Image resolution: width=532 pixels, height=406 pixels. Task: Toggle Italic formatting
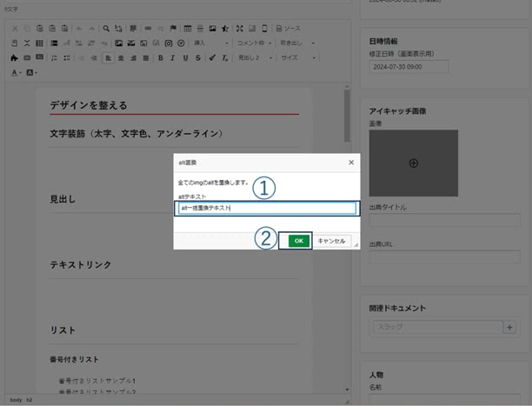pyautogui.click(x=173, y=58)
